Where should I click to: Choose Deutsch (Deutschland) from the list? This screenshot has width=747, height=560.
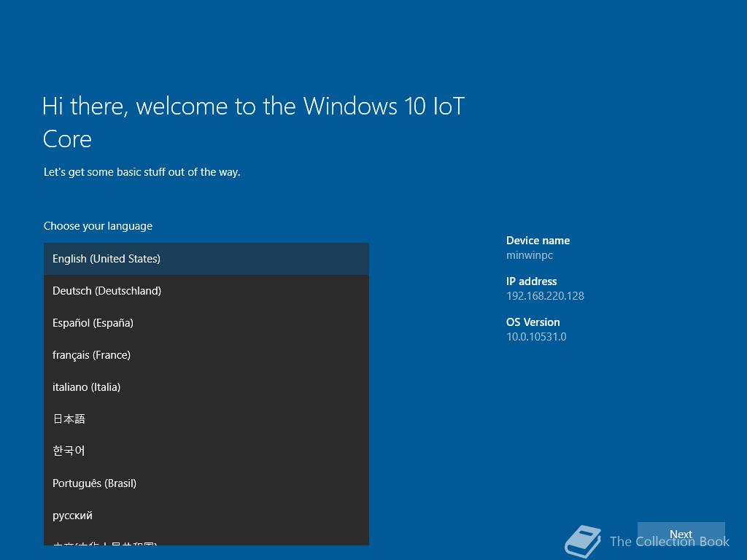click(206, 291)
